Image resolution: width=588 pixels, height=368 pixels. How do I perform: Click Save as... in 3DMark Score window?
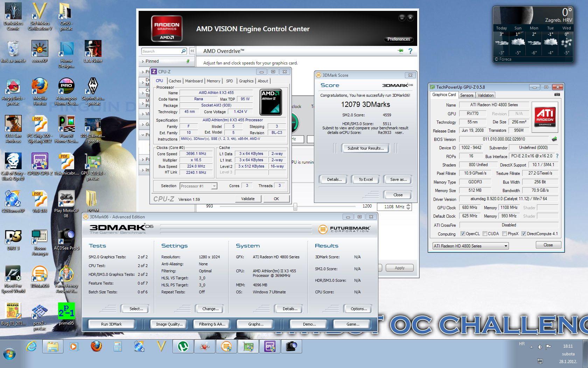tap(399, 179)
